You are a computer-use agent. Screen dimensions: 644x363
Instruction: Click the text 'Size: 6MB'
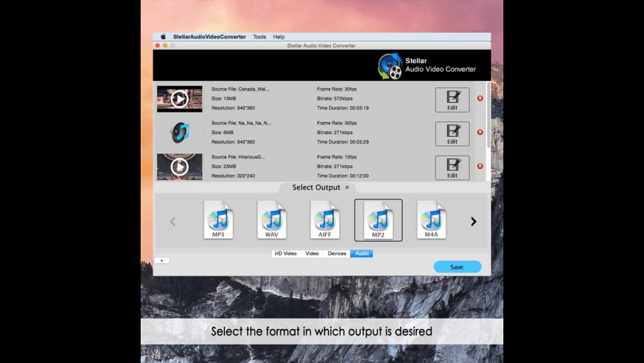coord(223,133)
